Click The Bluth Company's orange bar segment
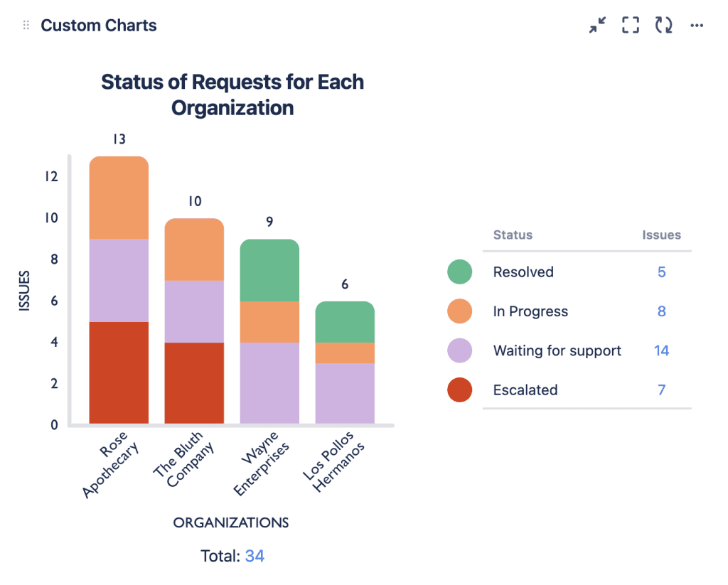 coord(194,249)
